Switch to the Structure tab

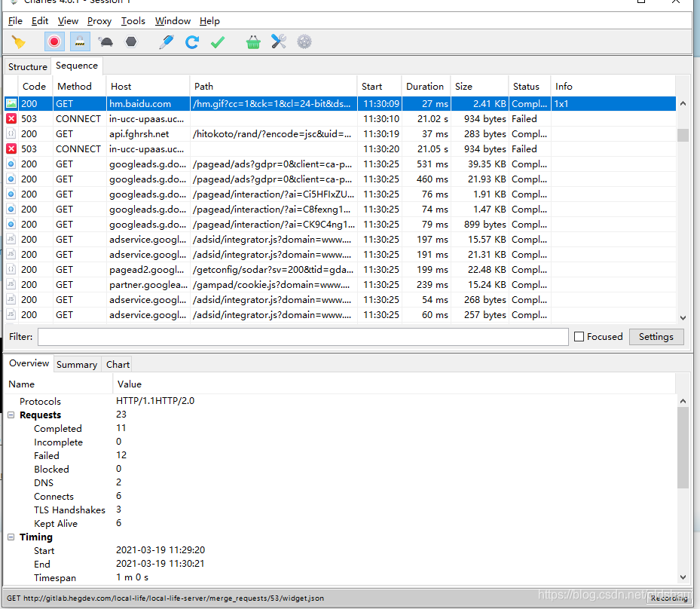tap(28, 66)
